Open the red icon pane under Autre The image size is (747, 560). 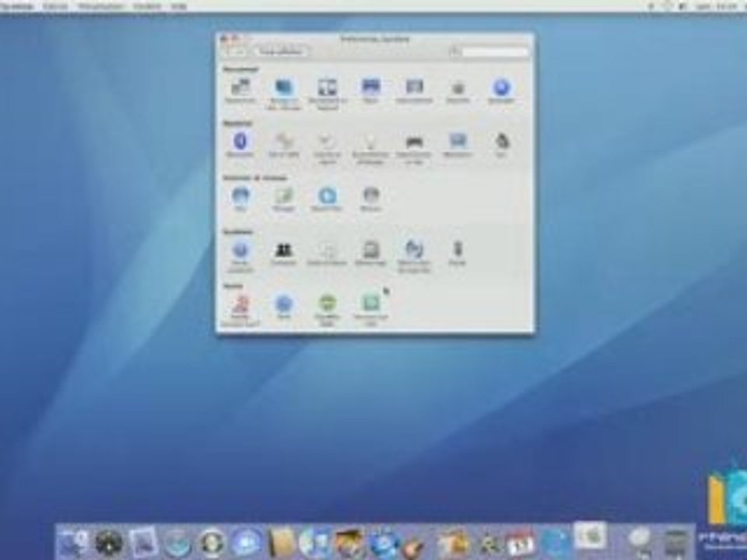pos(240,310)
